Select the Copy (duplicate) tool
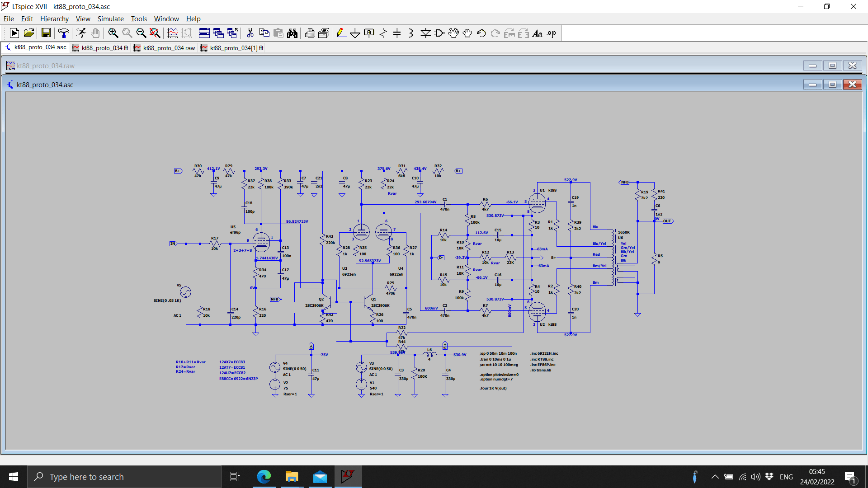This screenshot has height=488, width=868. click(264, 33)
